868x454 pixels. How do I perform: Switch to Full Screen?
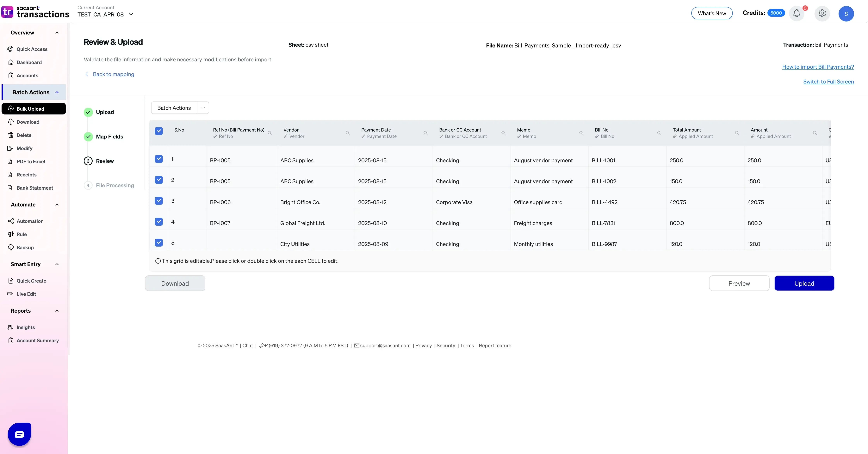click(828, 82)
